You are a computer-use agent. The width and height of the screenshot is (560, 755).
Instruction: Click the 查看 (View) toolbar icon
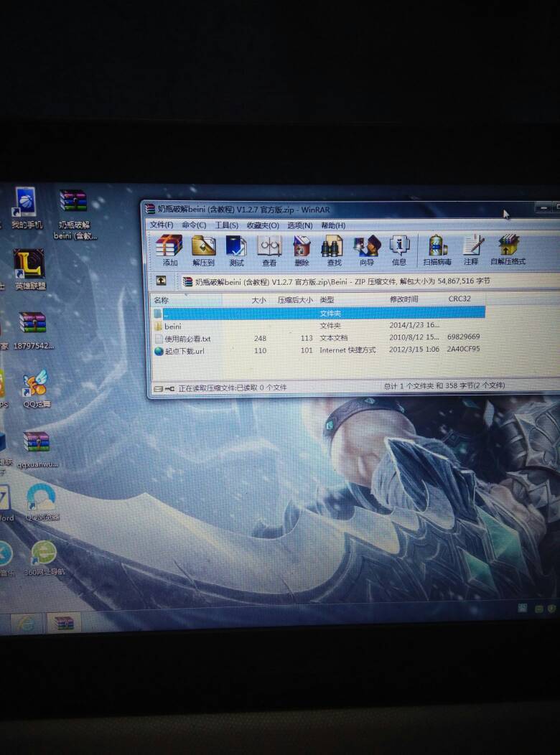(x=269, y=248)
